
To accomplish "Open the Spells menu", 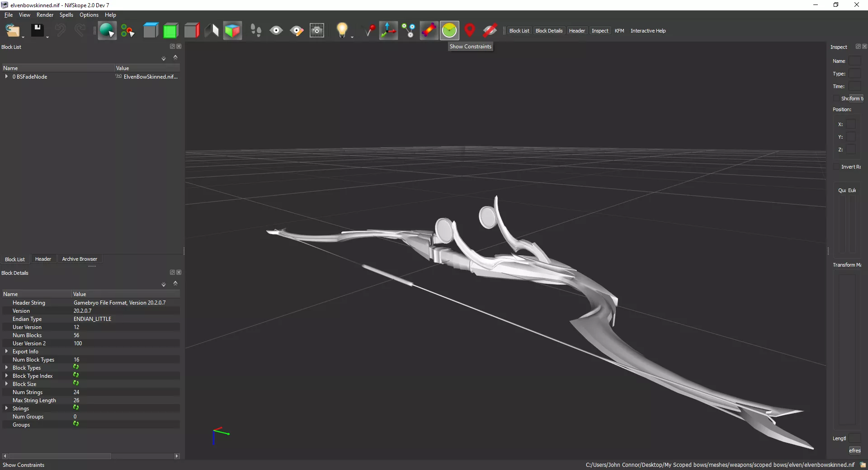I will 66,15.
